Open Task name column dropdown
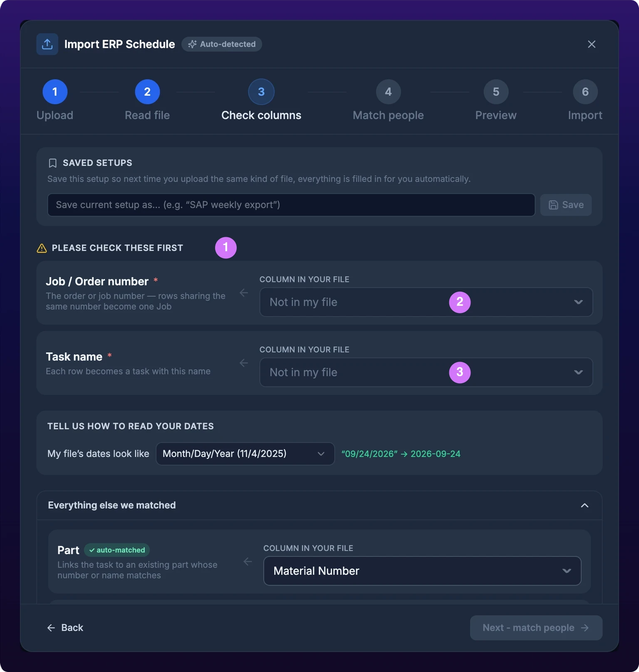The image size is (639, 672). coord(426,372)
